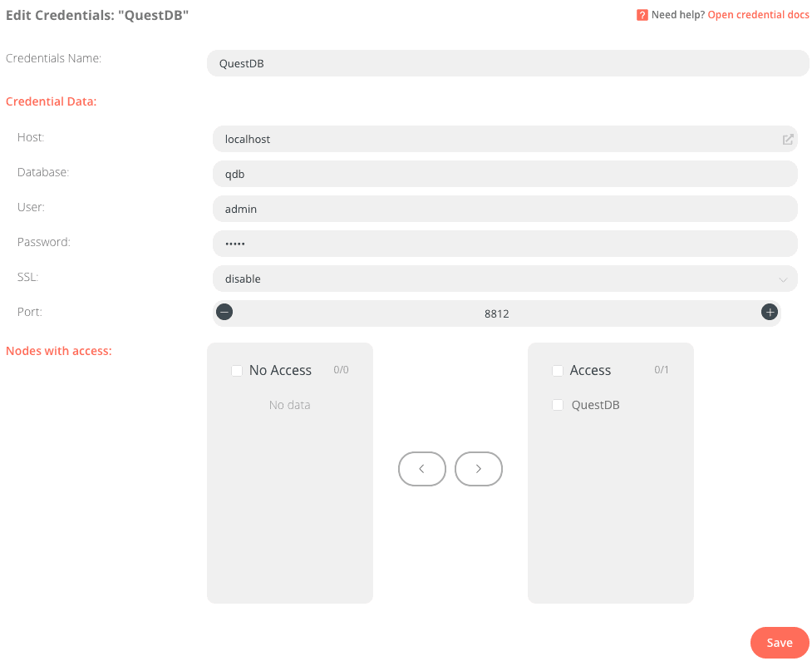
Task: Click the Port value 8812
Action: pyautogui.click(x=497, y=314)
